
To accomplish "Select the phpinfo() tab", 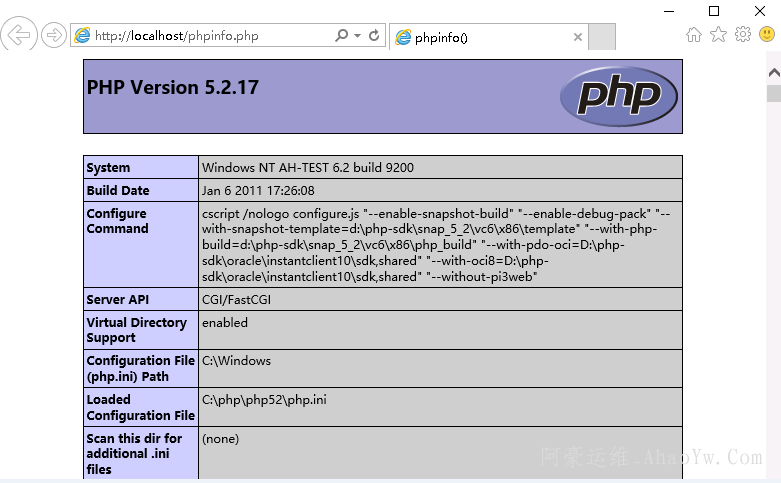I will pyautogui.click(x=480, y=37).
